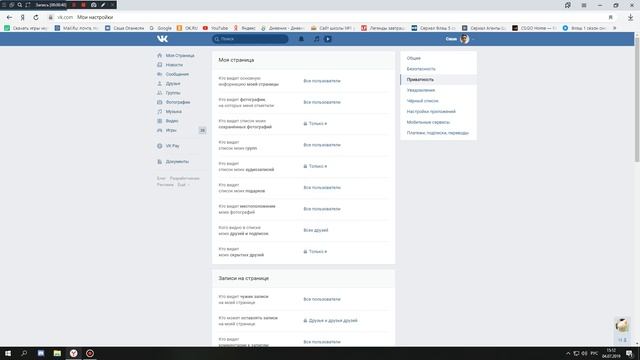Change who sees список моих подарков
This screenshot has height=360, width=640.
[x=322, y=187]
